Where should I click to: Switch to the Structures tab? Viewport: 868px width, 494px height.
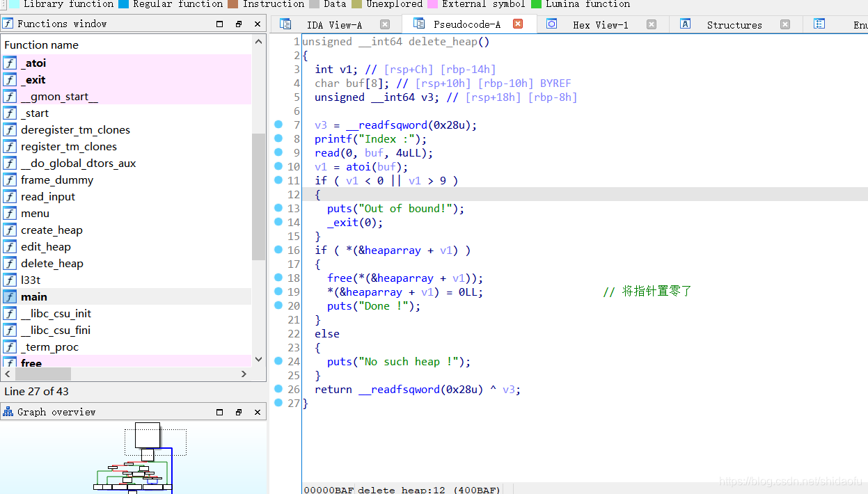(x=734, y=25)
